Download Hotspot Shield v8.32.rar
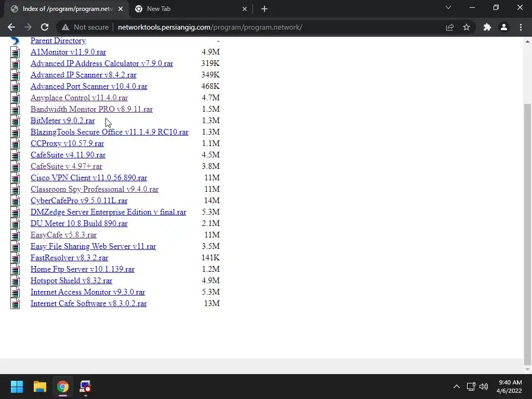532x399 pixels. 71,281
